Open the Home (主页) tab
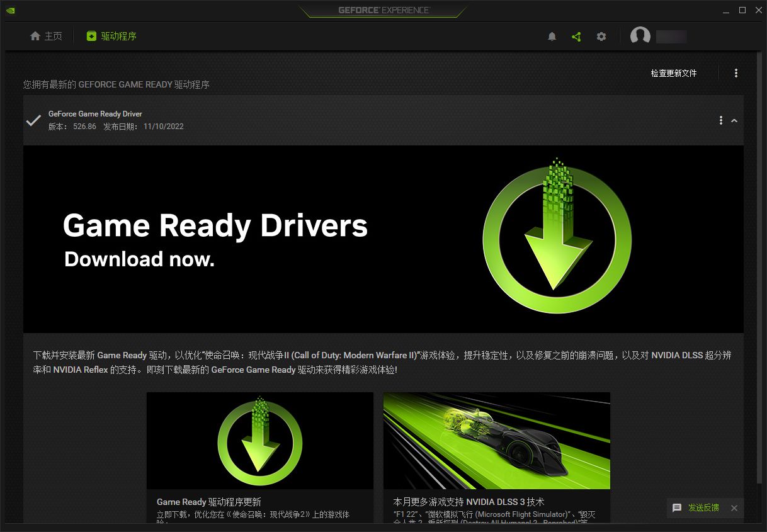The height and width of the screenshot is (532, 767). pyautogui.click(x=47, y=37)
